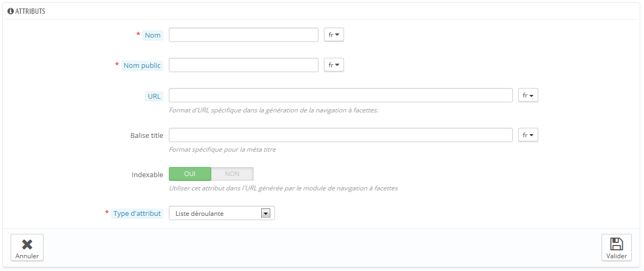The image size is (644, 271).
Task: Click the Type d'attribut help label
Action: 137,214
